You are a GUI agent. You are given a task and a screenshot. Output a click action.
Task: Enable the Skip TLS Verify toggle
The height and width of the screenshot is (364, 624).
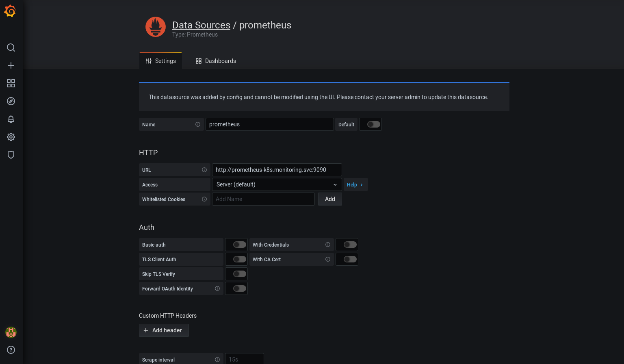click(240, 274)
